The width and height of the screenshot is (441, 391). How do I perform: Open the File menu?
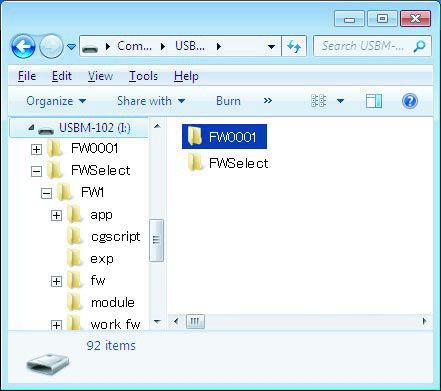click(27, 76)
